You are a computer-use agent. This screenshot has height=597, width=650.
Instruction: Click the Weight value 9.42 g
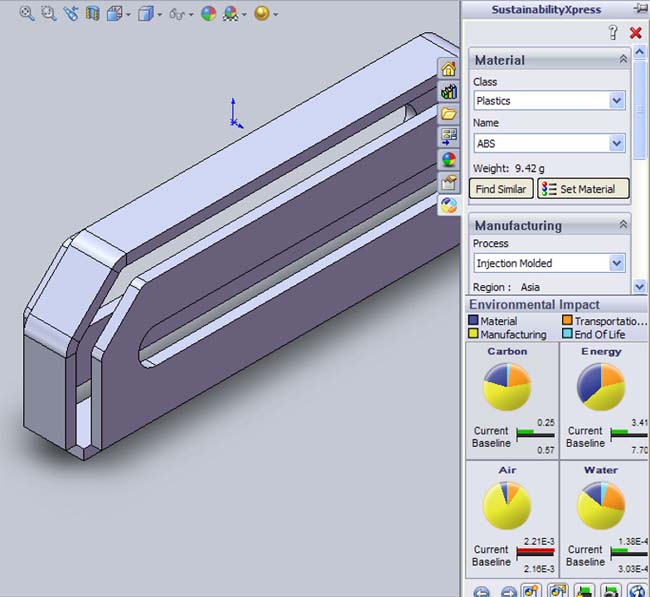point(530,168)
